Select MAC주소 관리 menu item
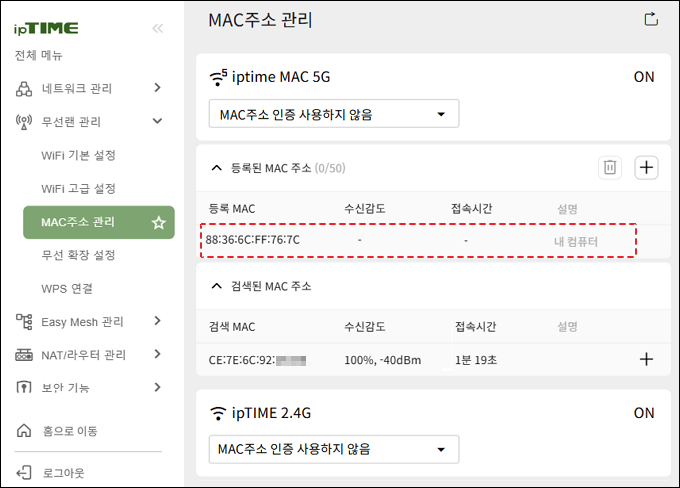 click(99, 223)
